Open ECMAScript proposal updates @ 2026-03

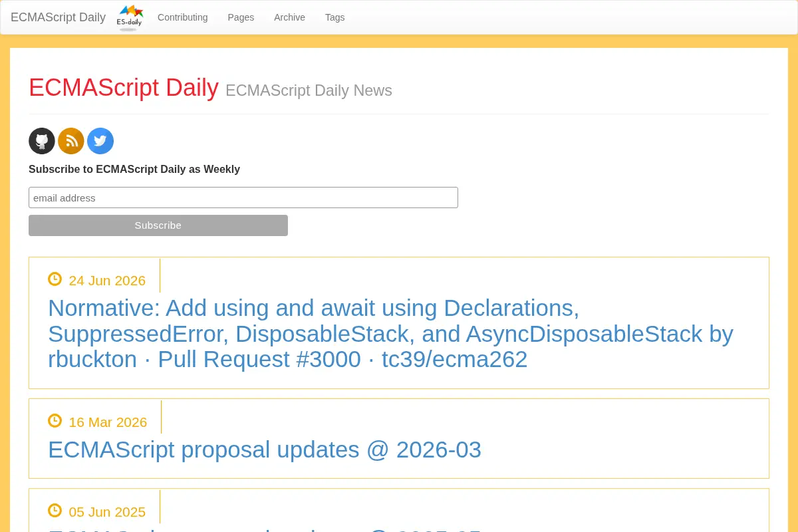265,450
